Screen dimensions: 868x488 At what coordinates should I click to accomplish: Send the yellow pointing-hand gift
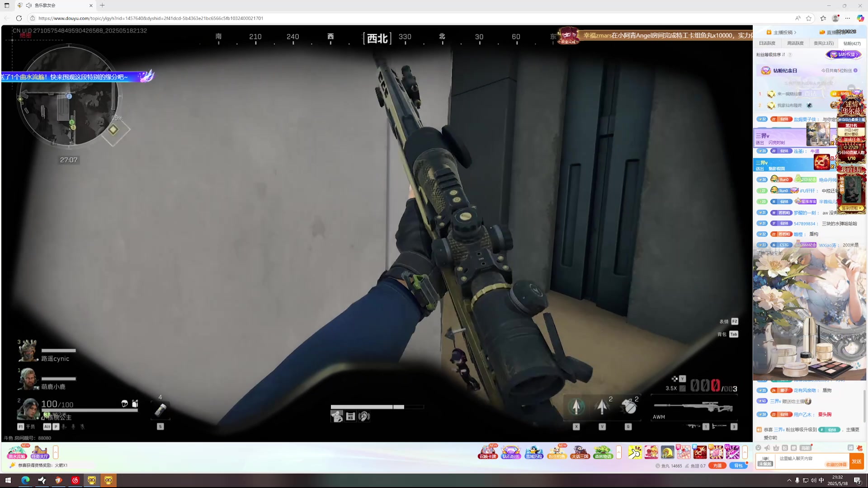(635, 452)
